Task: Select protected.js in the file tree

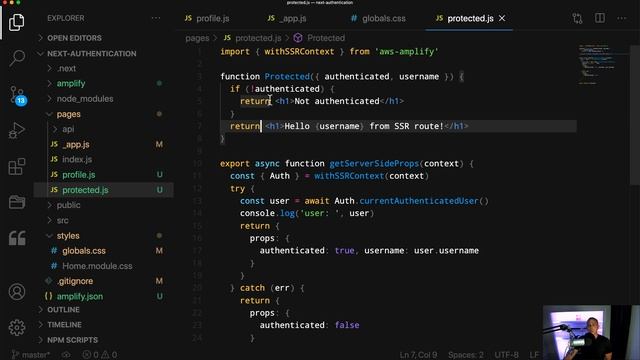Action: (85, 190)
